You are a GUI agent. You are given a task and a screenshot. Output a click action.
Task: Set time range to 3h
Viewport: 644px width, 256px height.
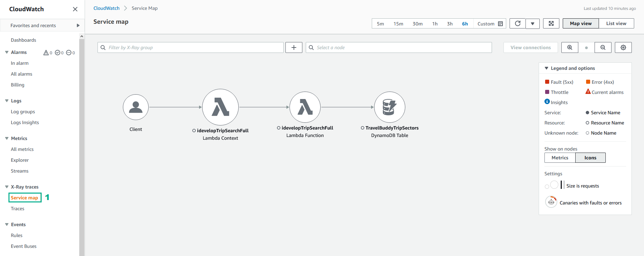pos(450,24)
